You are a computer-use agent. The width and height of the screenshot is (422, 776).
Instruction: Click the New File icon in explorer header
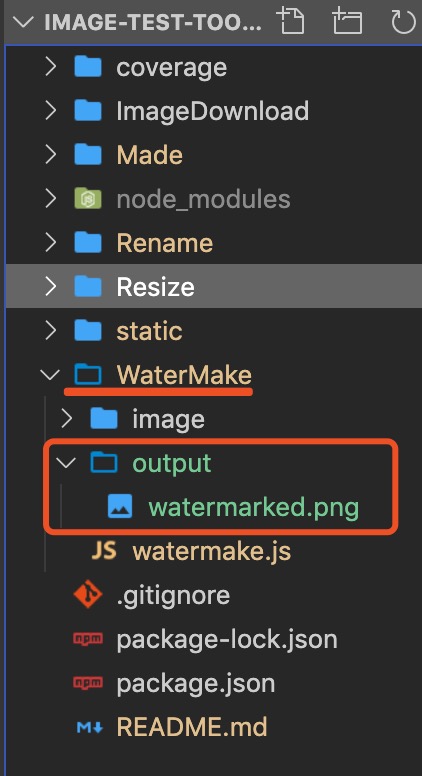pos(290,22)
